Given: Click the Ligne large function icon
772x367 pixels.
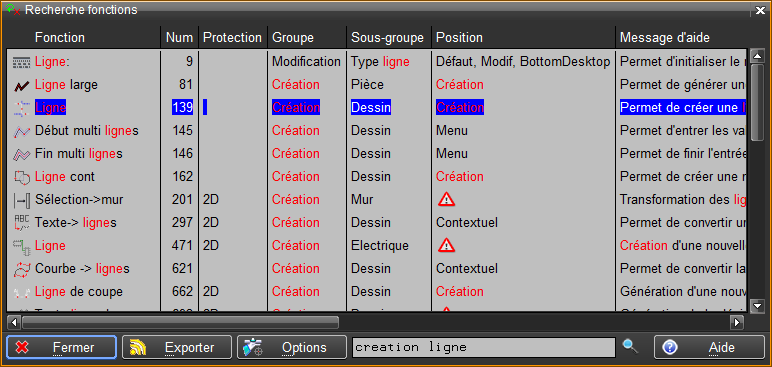Looking at the screenshot, I should [x=21, y=85].
